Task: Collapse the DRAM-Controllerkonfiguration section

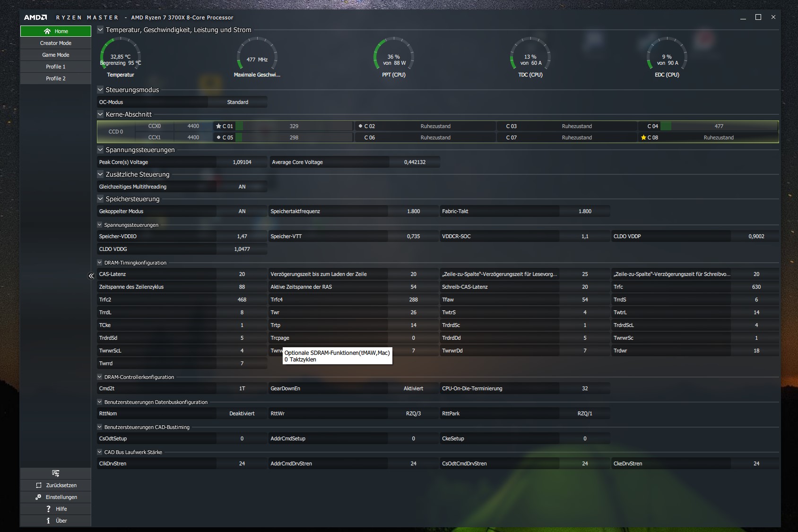Action: 100,377
